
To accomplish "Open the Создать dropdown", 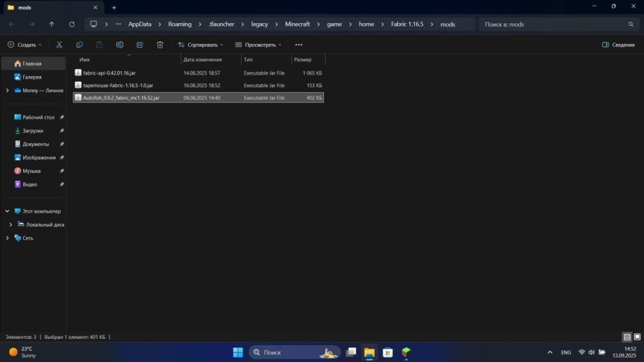I will 24,45.
